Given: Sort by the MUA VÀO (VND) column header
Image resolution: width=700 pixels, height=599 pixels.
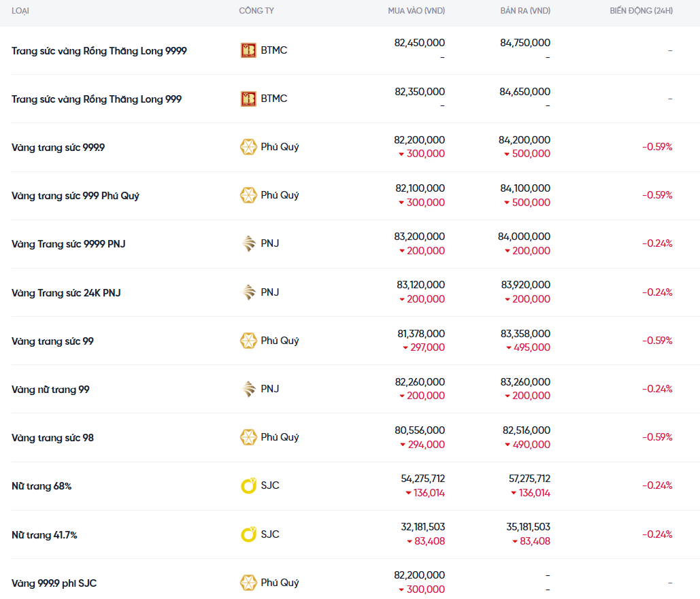Looking at the screenshot, I should [x=416, y=11].
